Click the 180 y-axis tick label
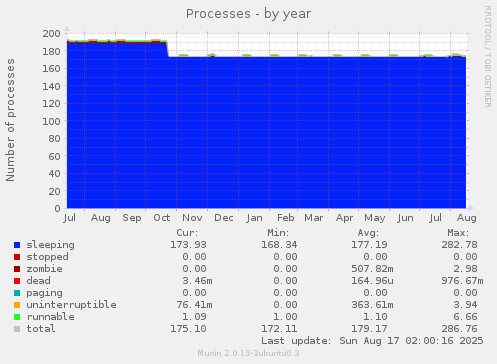 tap(51, 51)
